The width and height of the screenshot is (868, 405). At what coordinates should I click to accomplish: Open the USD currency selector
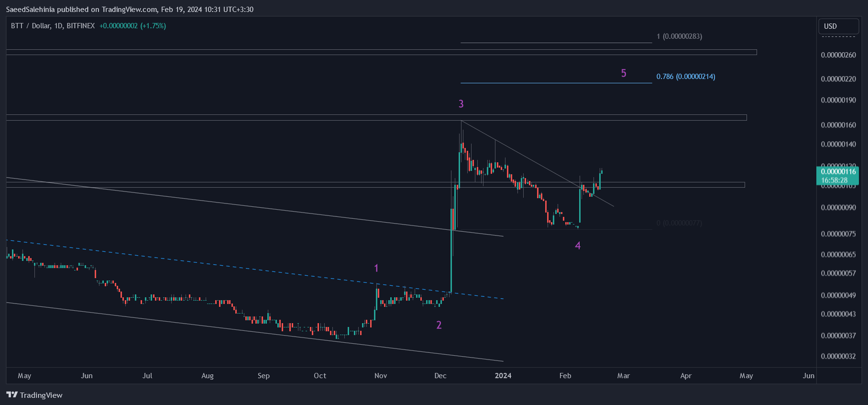838,26
